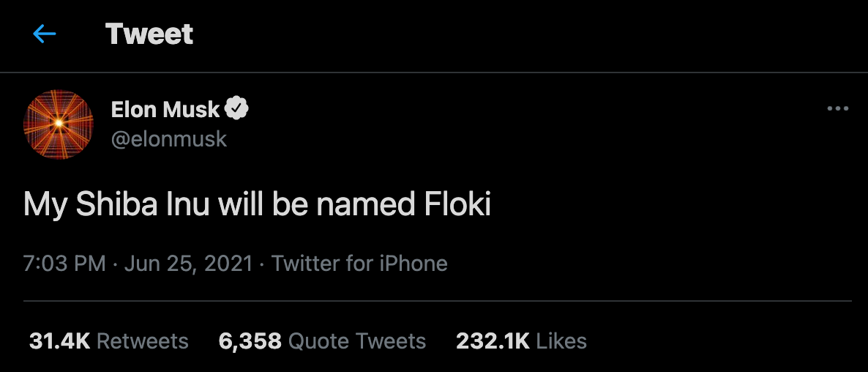The width and height of the screenshot is (868, 372).
Task: Click the verified badge beside Elon Musk
Action: point(237,109)
